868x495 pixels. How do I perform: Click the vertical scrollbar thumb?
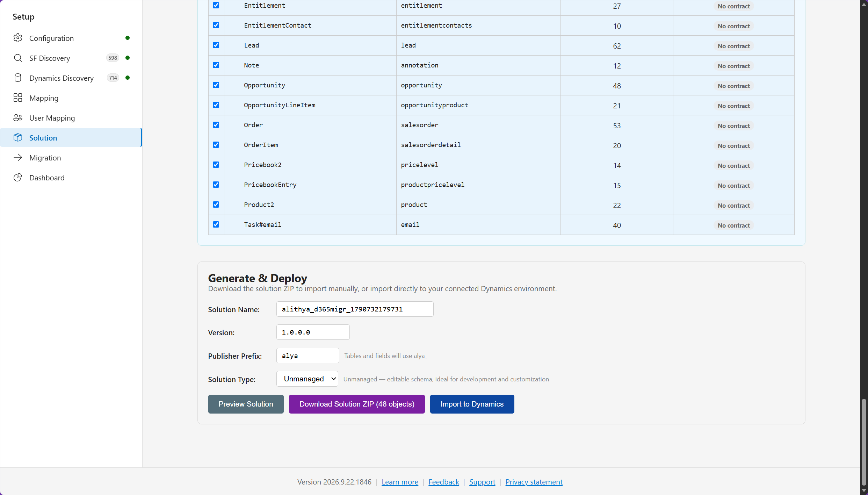pyautogui.click(x=864, y=442)
